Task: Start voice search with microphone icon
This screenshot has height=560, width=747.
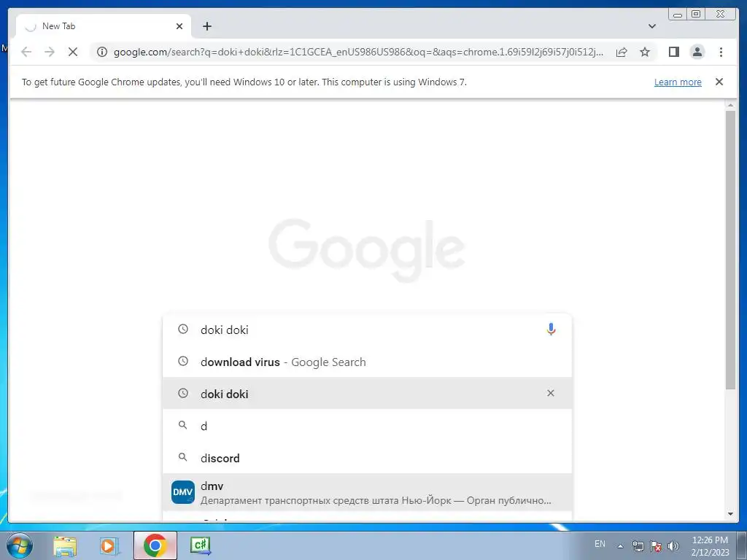Action: tap(551, 329)
